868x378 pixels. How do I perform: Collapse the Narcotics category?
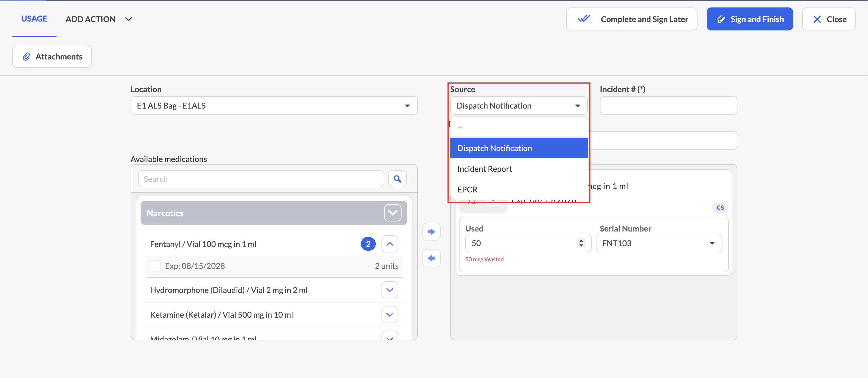pos(393,213)
